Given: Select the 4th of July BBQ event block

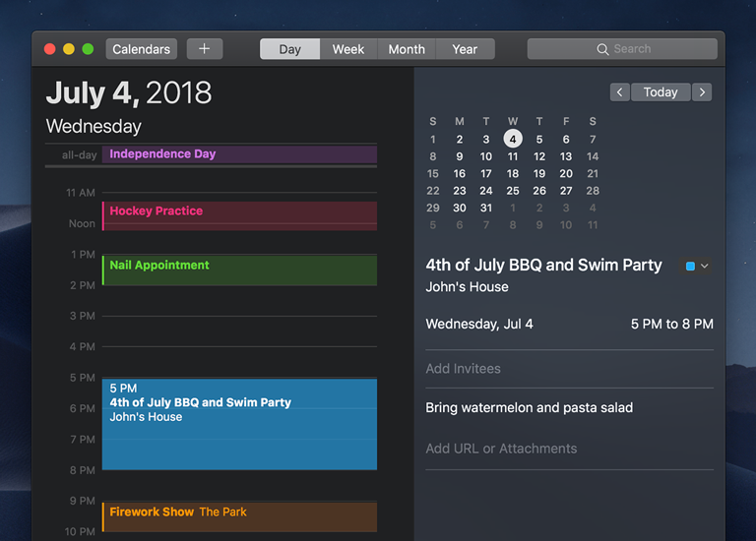Looking at the screenshot, I should pos(239,424).
